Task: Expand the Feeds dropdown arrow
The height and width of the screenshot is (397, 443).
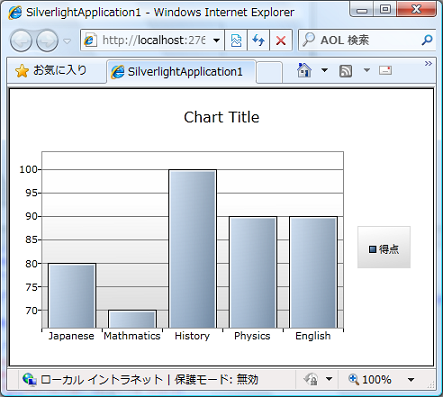Action: (x=367, y=70)
